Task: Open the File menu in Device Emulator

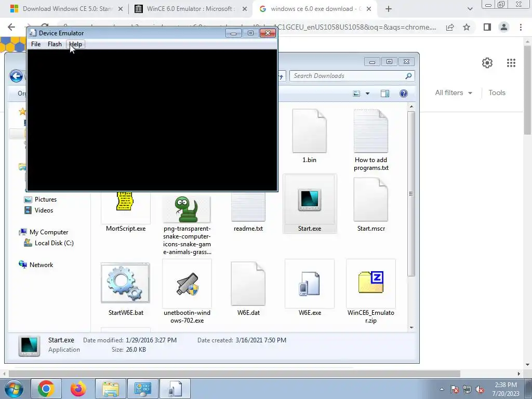Action: coord(36,44)
